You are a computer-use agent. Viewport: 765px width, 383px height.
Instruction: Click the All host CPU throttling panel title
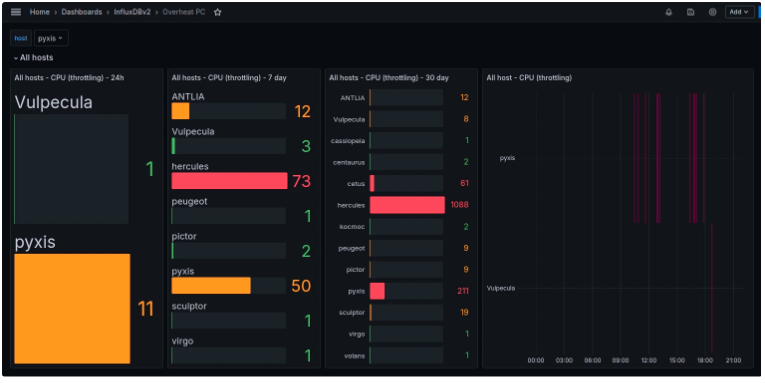(529, 78)
